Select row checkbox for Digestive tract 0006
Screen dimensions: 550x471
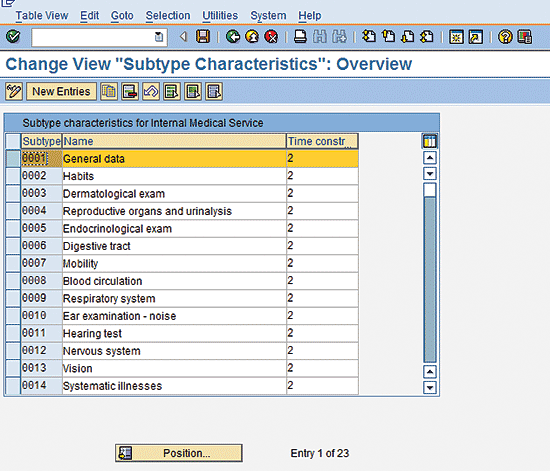tap(13, 246)
